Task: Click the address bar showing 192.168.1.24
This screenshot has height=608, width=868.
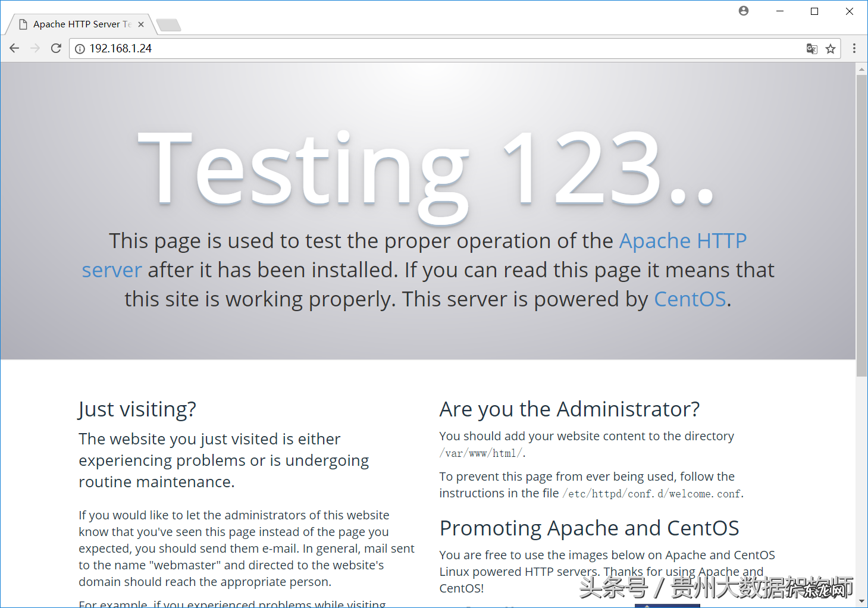Action: [x=416, y=48]
